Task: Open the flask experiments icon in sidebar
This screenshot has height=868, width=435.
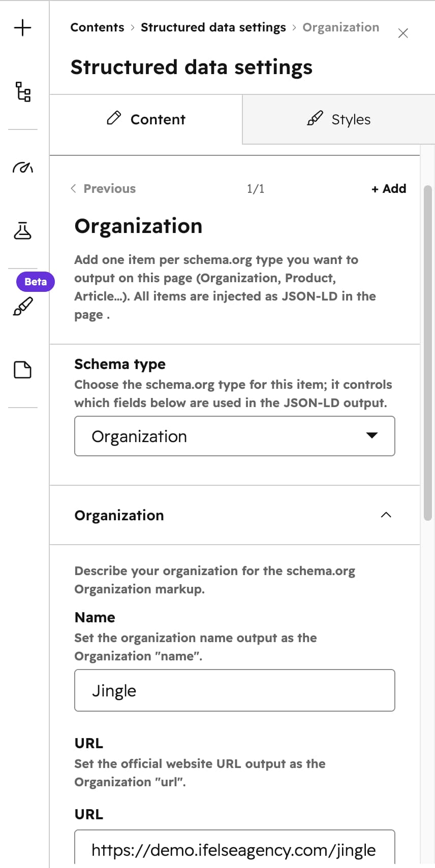Action: 22,230
